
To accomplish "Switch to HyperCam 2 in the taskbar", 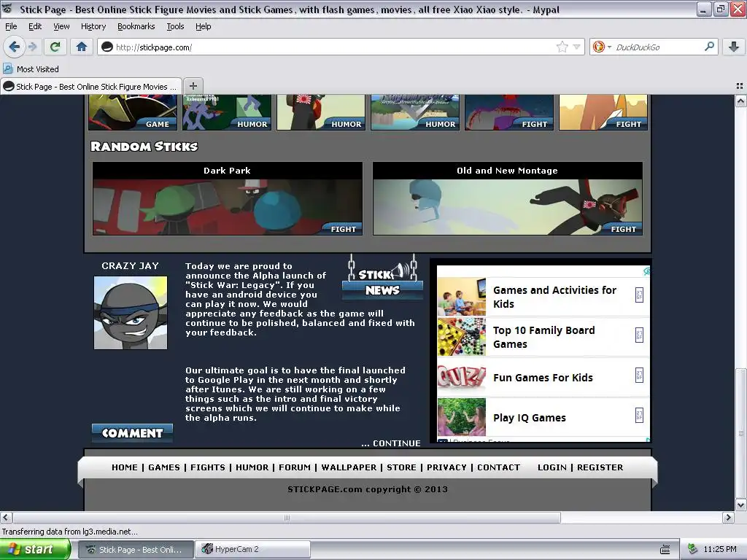I will click(253, 549).
